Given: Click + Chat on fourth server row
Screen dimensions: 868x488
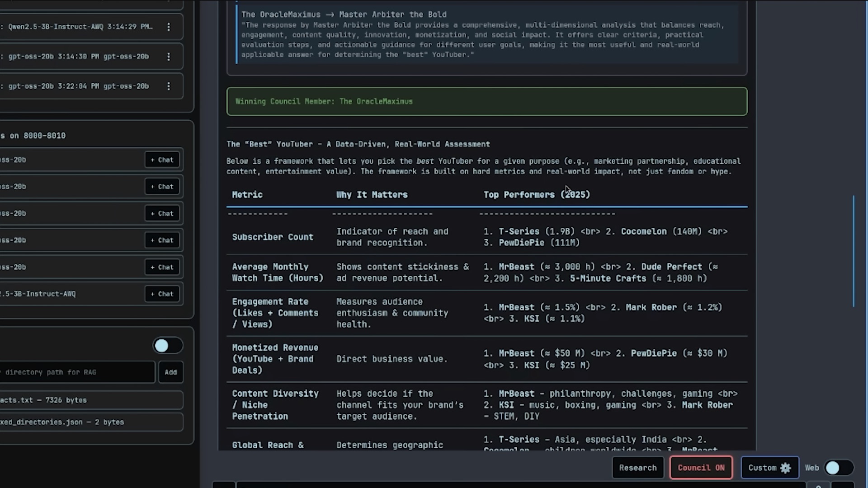Looking at the screenshot, I should point(162,240).
